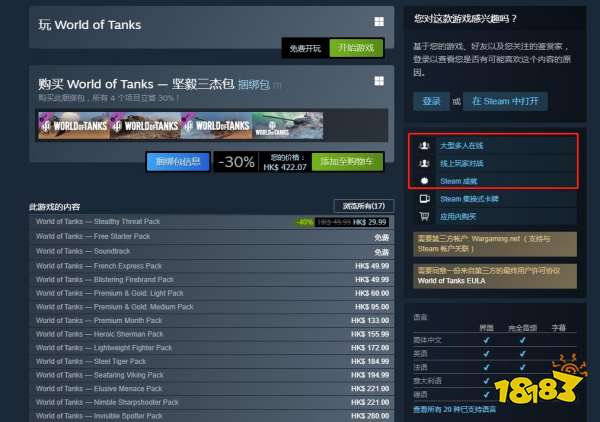
Task: Click the Steam Achievements gear icon
Action: pos(424,181)
